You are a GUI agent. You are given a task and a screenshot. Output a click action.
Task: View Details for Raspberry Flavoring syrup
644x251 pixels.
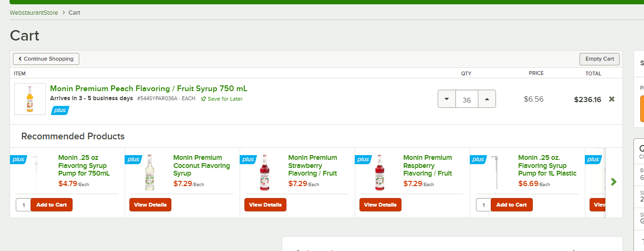pos(380,205)
